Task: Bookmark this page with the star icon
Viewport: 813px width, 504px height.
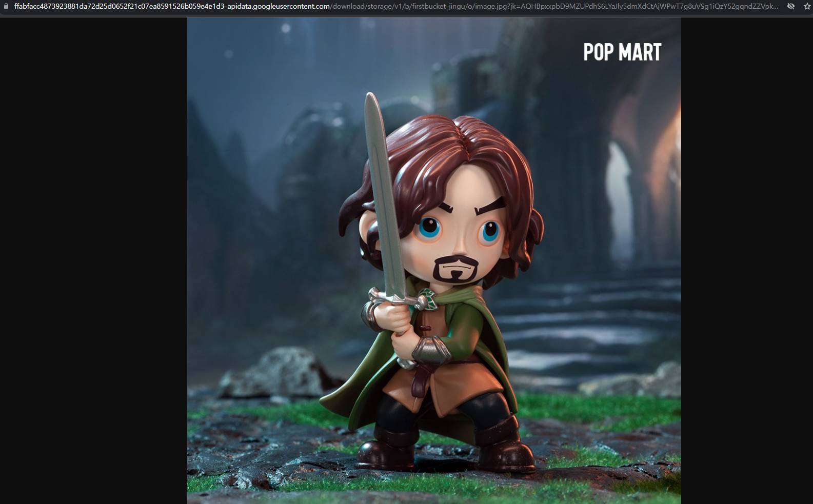Action: click(x=807, y=6)
